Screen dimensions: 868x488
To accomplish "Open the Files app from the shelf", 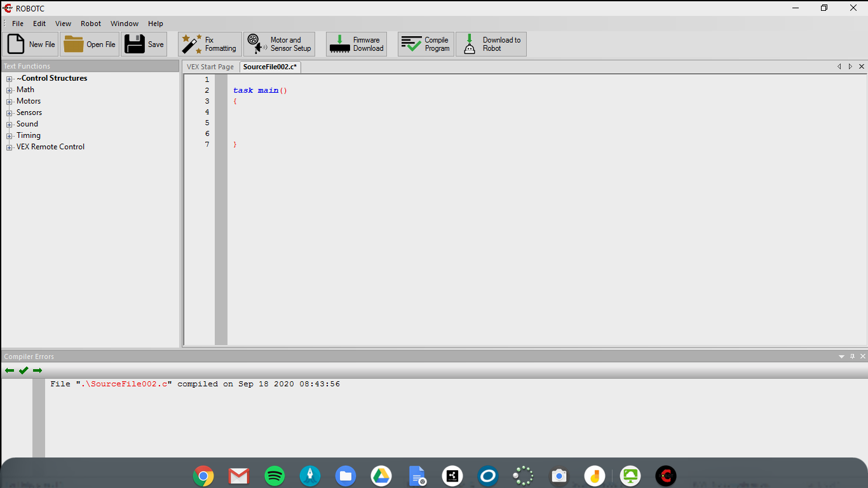I will click(346, 475).
